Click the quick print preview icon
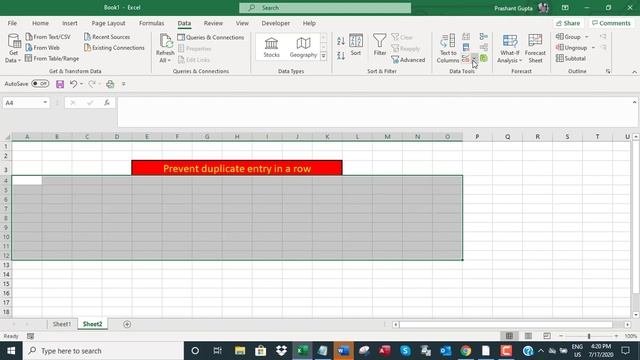The image size is (640, 360). tap(110, 84)
